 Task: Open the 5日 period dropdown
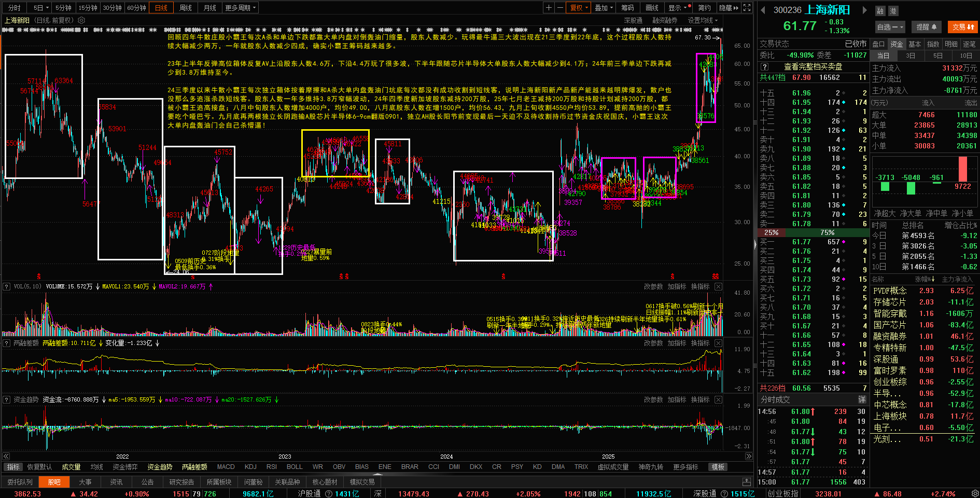(x=40, y=8)
